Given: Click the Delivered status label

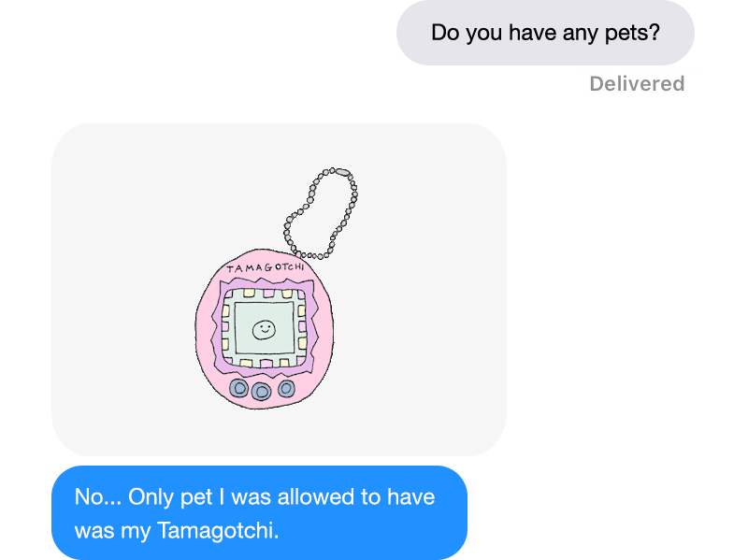Looking at the screenshot, I should [637, 84].
